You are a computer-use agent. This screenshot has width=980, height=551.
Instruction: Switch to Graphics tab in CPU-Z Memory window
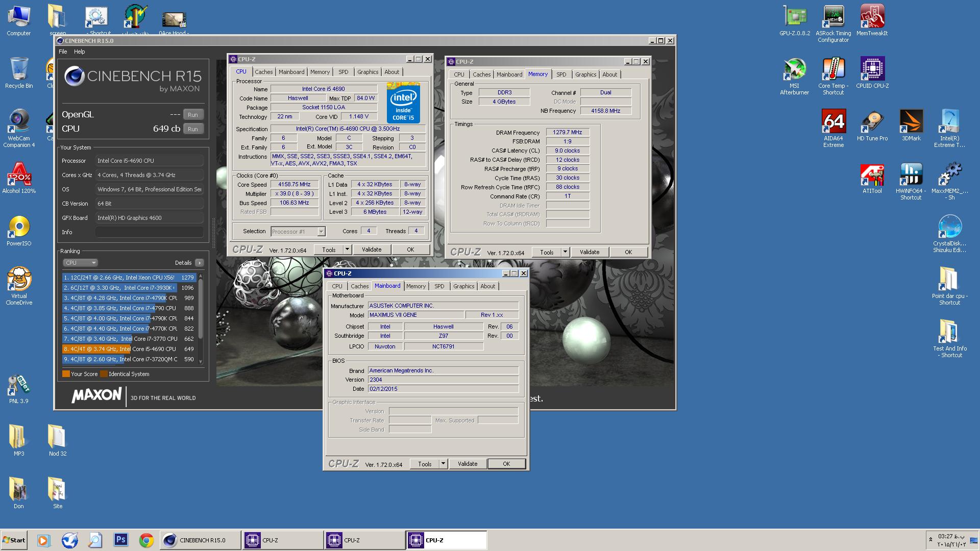[x=585, y=74]
